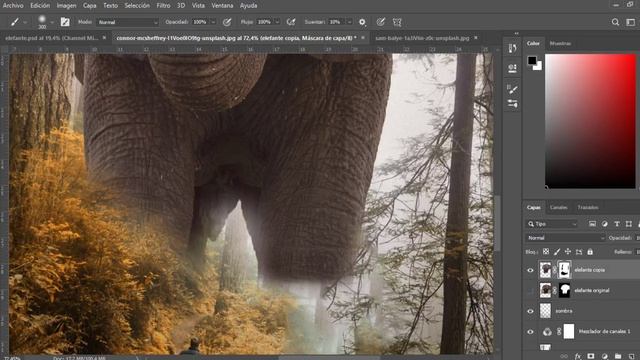The height and width of the screenshot is (360, 640).
Task: Open the Filtro menu
Action: [x=163, y=6]
